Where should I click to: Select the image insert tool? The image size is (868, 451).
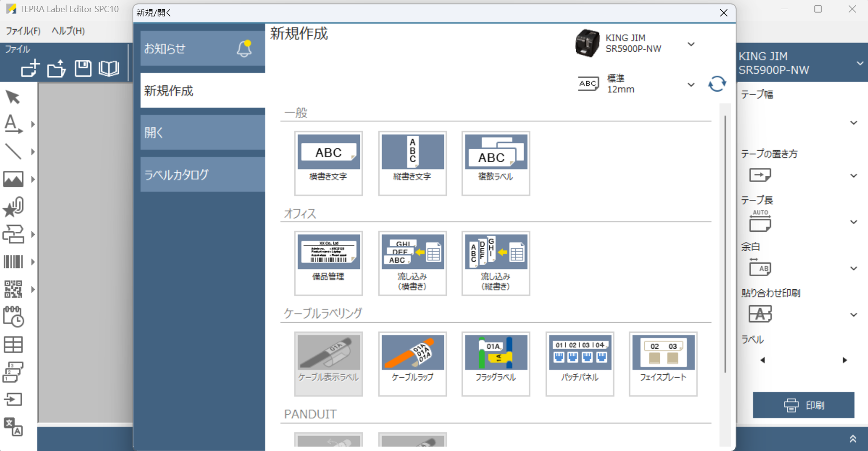pos(13,179)
